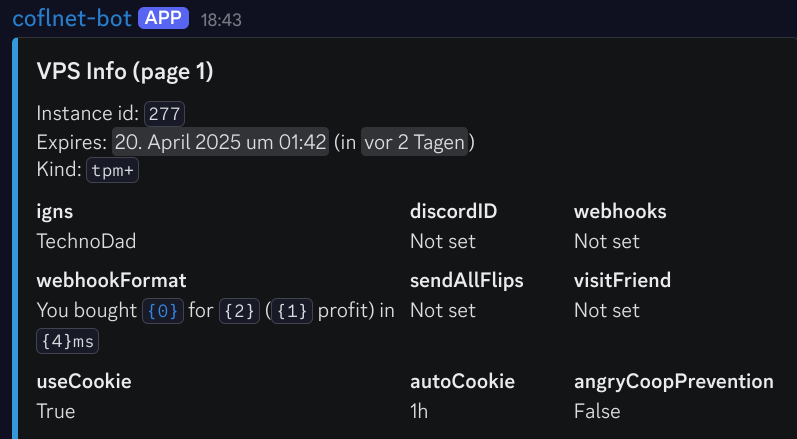Click the webhookFormat field heading
Image resolution: width=797 pixels, height=439 pixels.
point(111,280)
